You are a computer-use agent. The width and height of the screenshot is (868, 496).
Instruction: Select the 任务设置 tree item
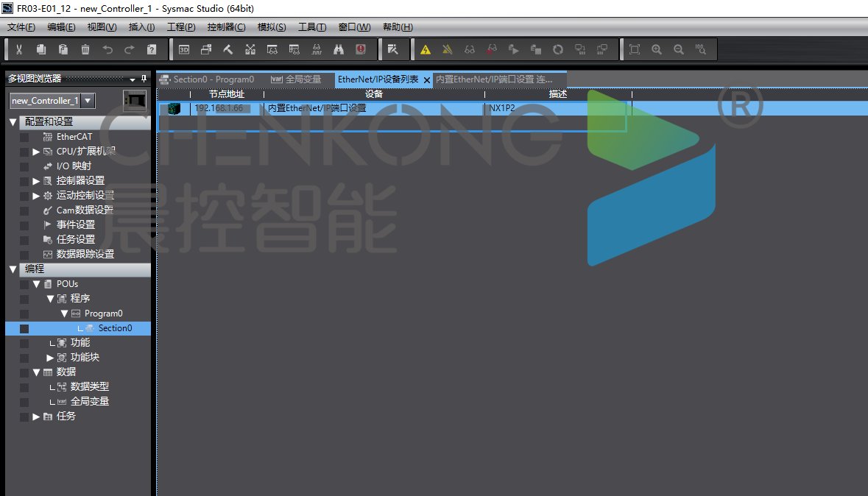75,240
